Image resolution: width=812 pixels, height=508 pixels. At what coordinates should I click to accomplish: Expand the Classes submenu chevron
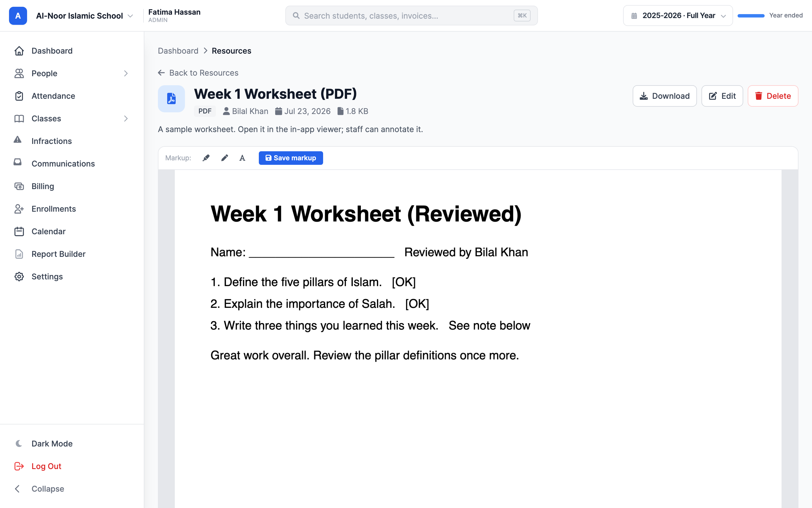pos(126,119)
